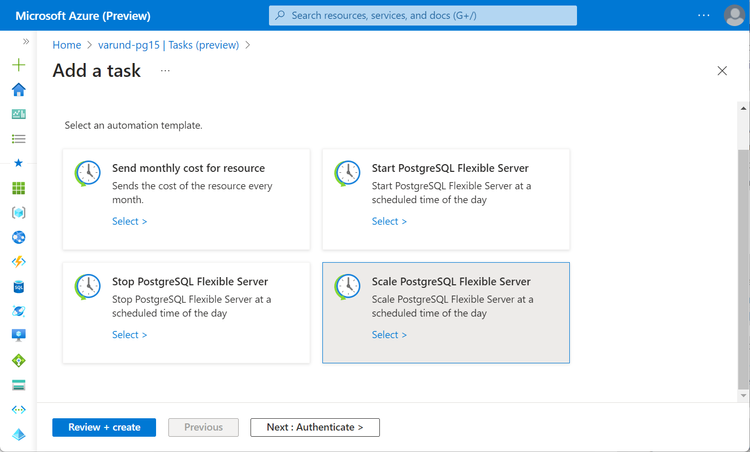
Task: Focus the search resources input field
Action: click(x=423, y=16)
